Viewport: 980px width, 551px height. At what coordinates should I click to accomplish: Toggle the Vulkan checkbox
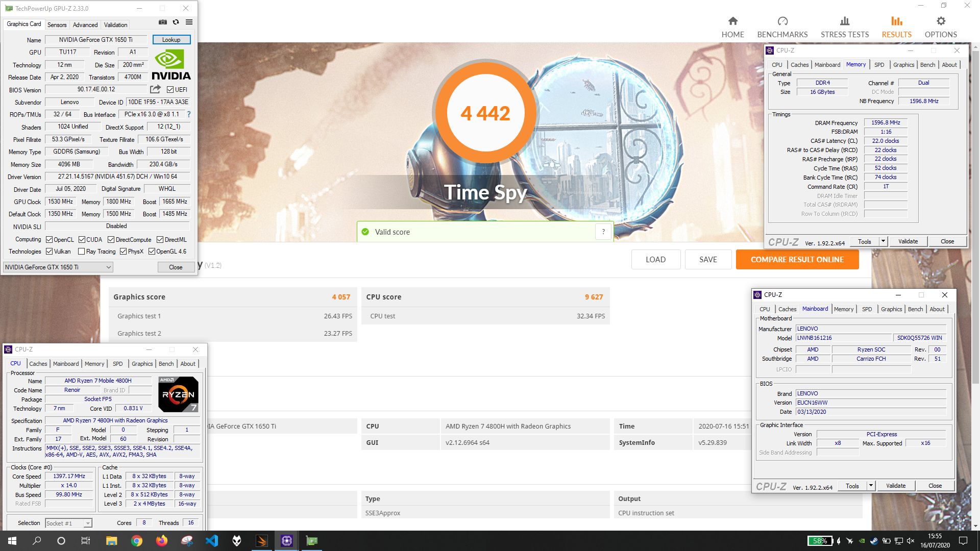(x=50, y=252)
